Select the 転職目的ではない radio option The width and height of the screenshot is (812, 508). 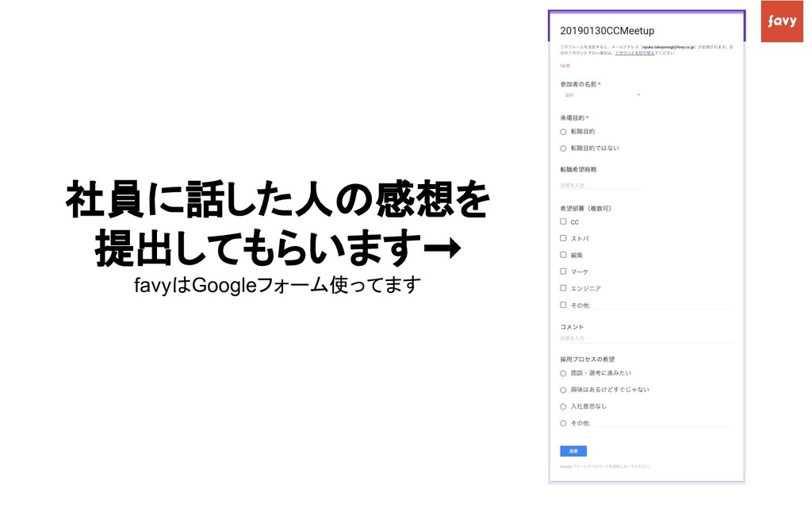pos(564,148)
